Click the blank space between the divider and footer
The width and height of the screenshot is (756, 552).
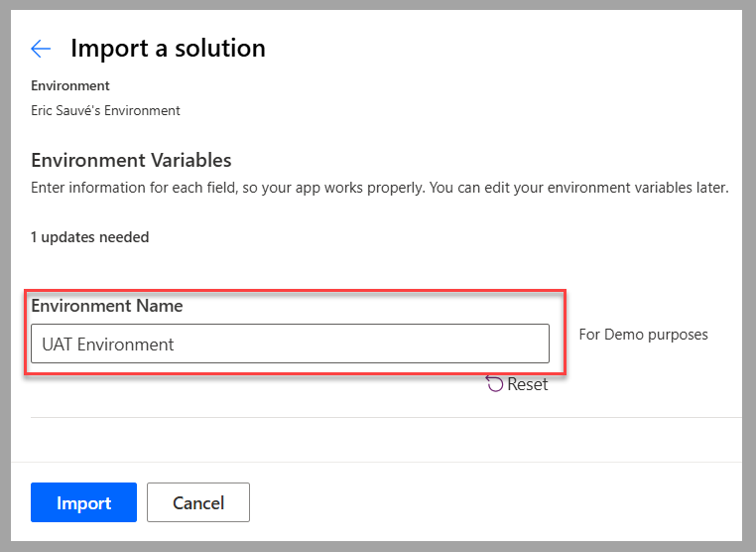pyautogui.click(x=386, y=440)
